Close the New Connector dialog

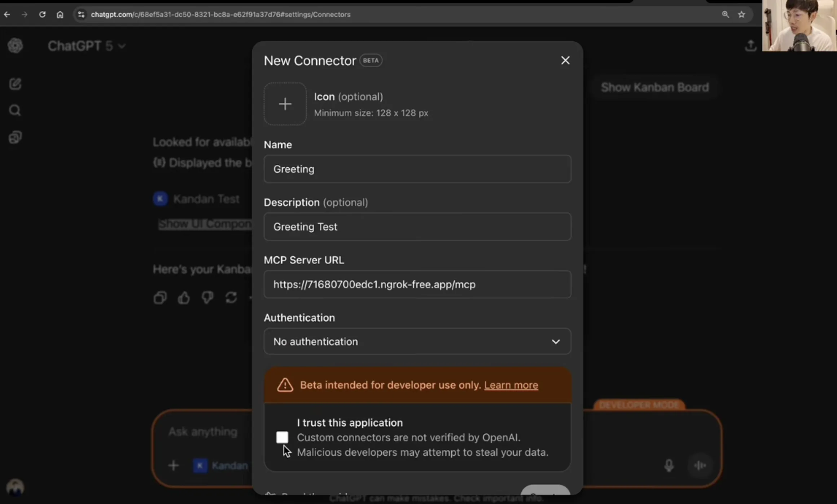click(x=565, y=60)
